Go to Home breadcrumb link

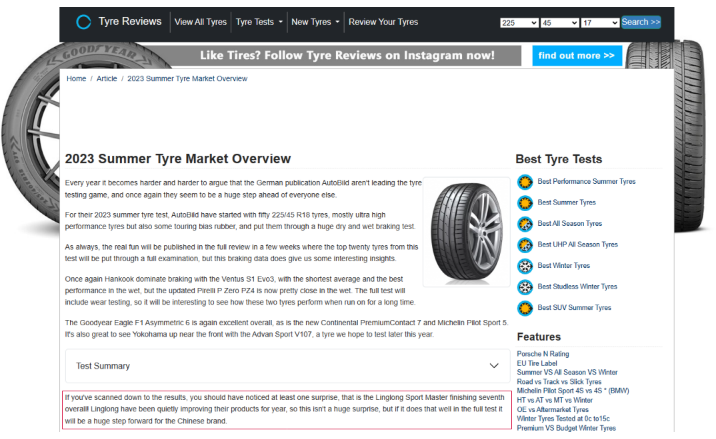tap(76, 79)
